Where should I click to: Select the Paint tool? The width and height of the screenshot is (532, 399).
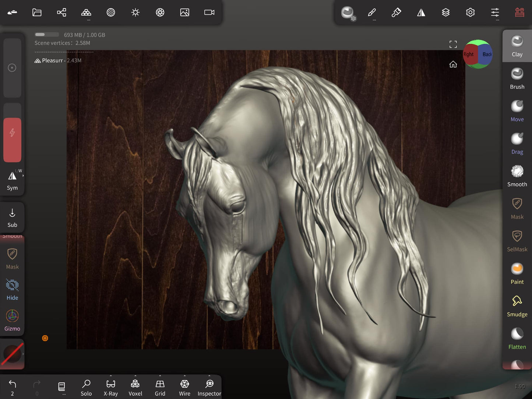pos(517,274)
